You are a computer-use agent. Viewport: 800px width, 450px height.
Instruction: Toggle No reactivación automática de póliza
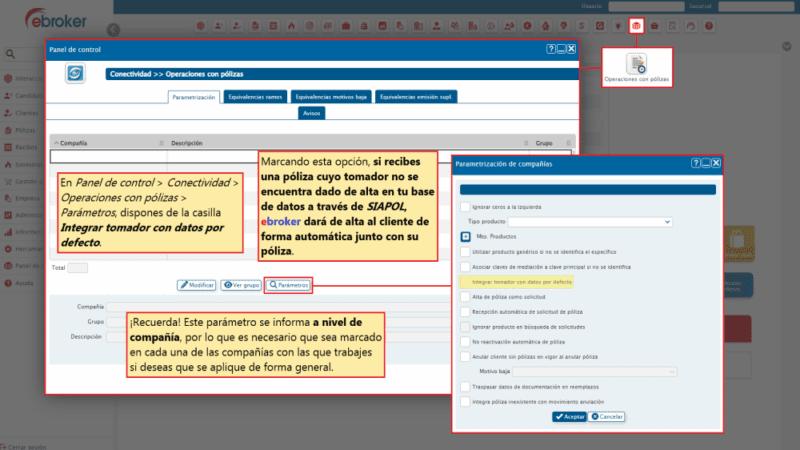(x=465, y=342)
